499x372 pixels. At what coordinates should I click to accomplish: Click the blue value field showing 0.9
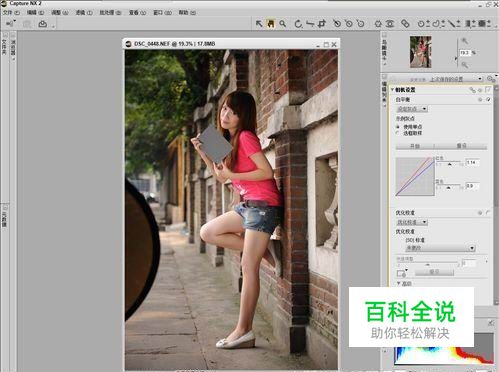(472, 186)
